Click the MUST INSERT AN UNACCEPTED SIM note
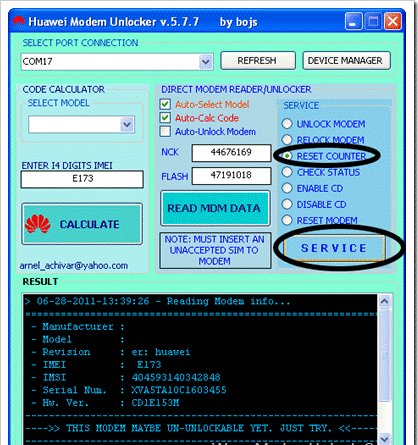 pos(215,250)
